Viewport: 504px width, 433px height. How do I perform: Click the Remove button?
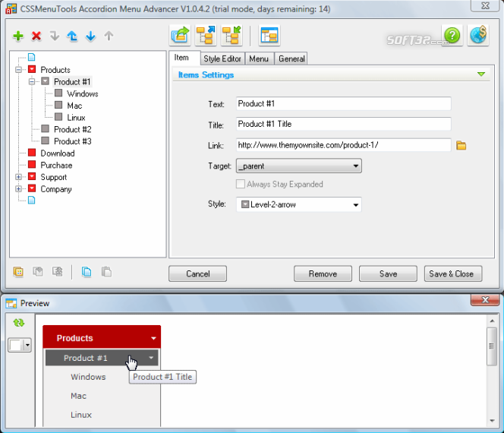click(323, 273)
